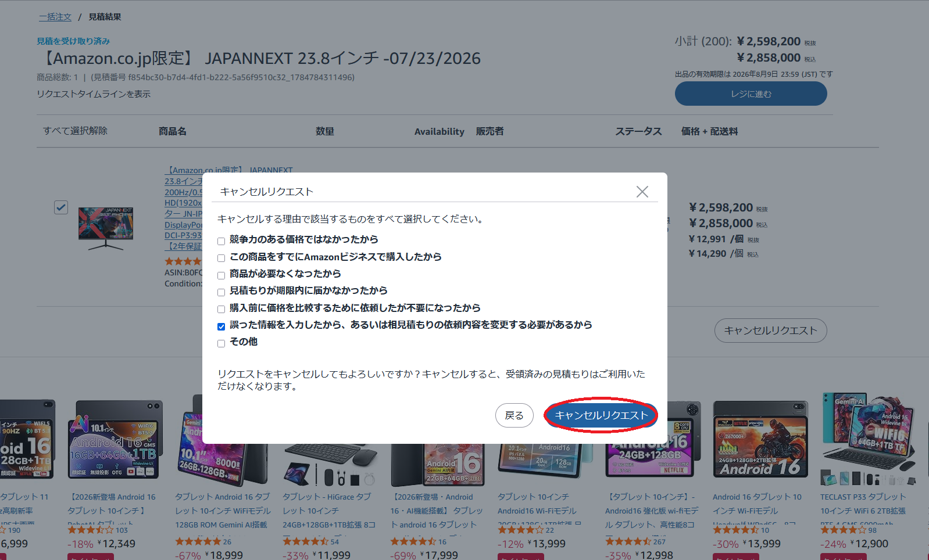
Task: Check 競争力のある価格ではなかったから reason
Action: 221,241
